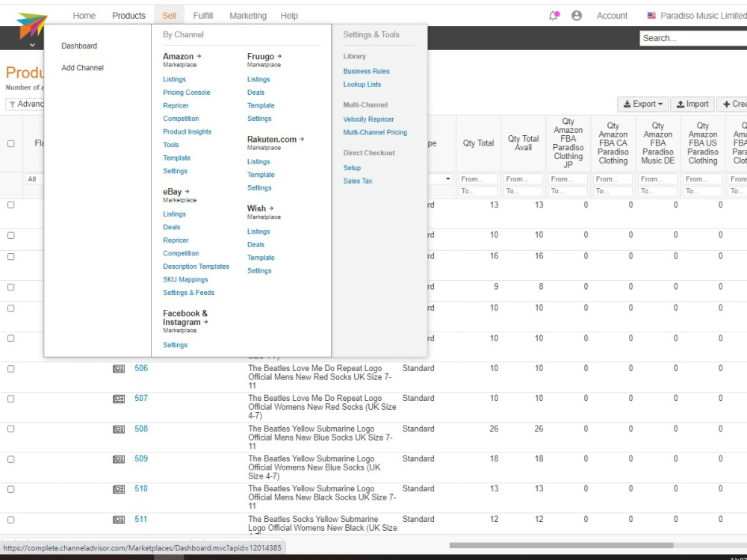Open Business Rules under Library

point(366,72)
